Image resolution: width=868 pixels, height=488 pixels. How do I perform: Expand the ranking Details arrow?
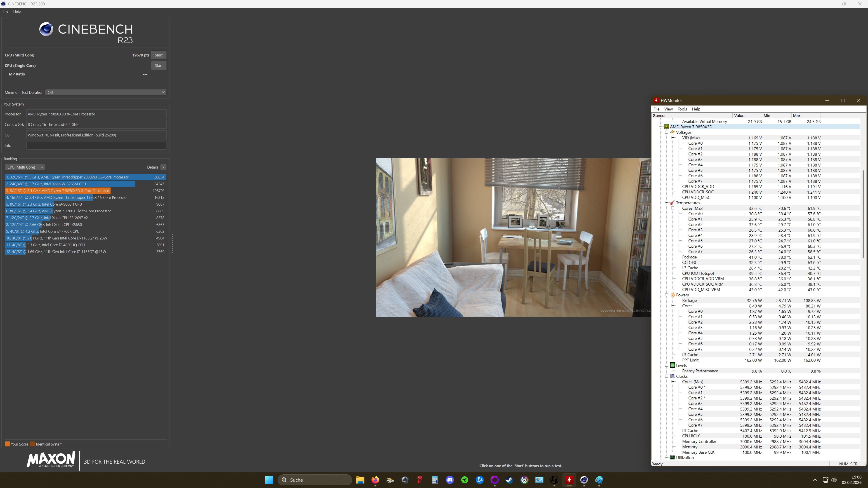click(x=163, y=167)
